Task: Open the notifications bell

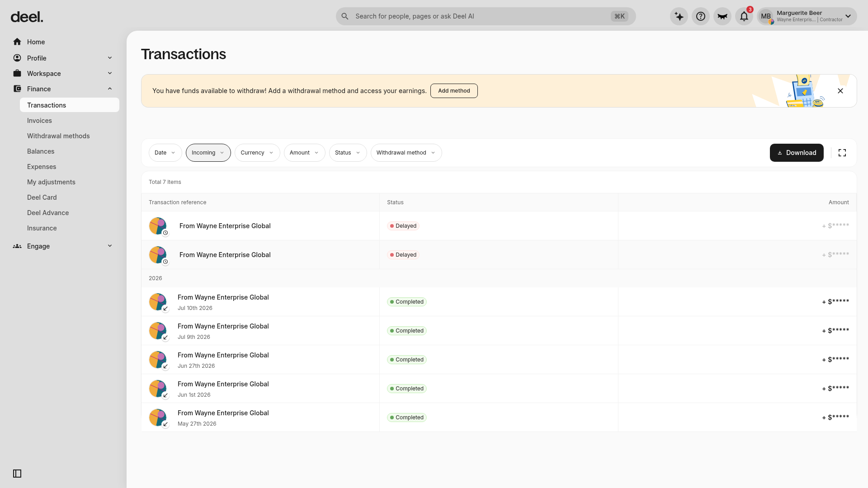Action: click(x=744, y=16)
